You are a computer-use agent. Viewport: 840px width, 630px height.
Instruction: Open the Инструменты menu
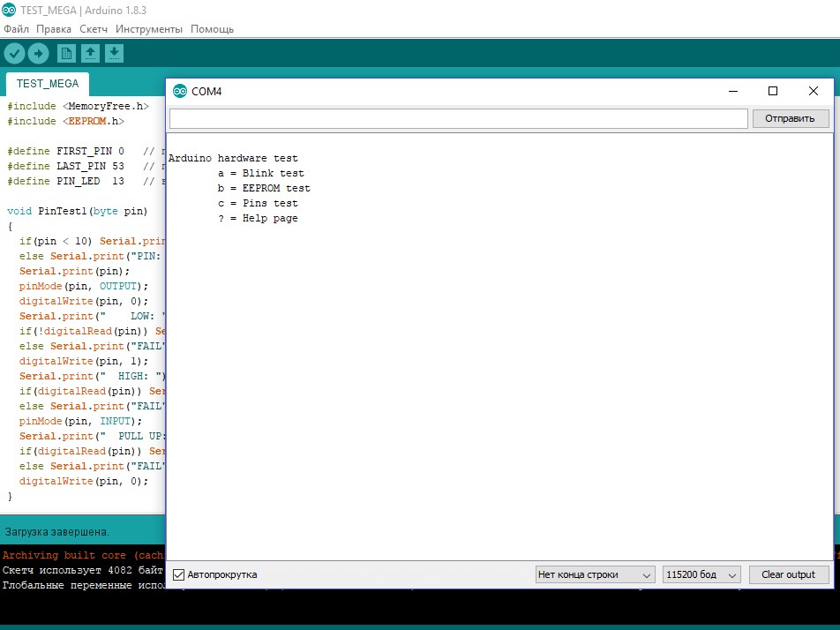[x=149, y=29]
